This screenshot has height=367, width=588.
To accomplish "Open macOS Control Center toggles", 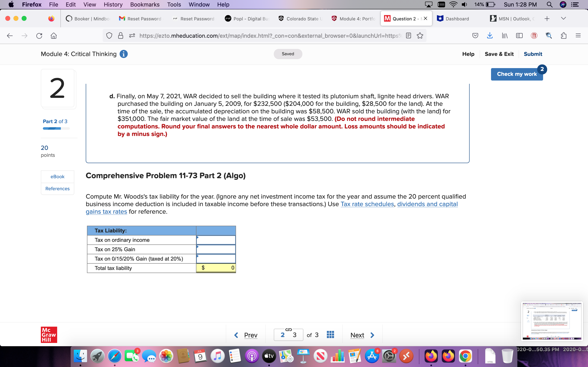I will click(x=575, y=5).
